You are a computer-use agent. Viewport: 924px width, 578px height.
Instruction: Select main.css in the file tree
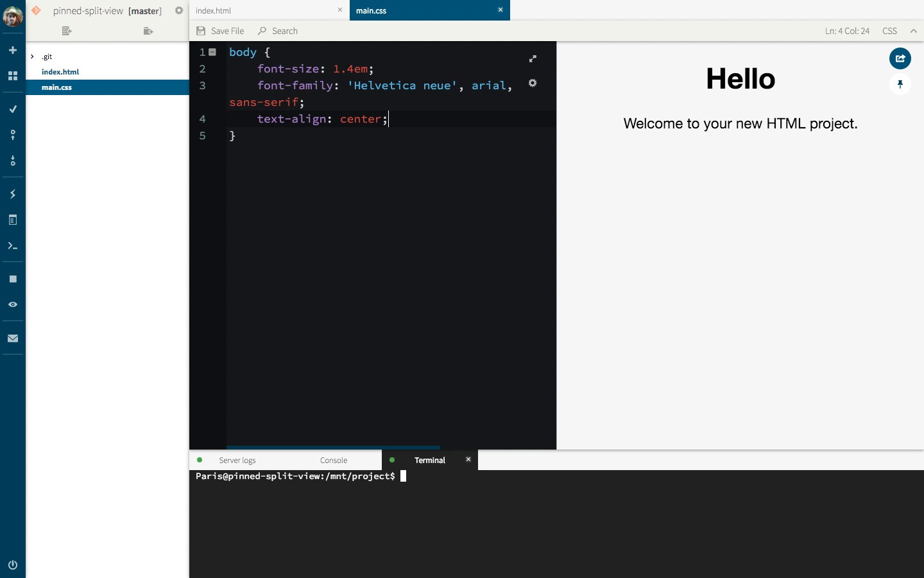click(56, 87)
